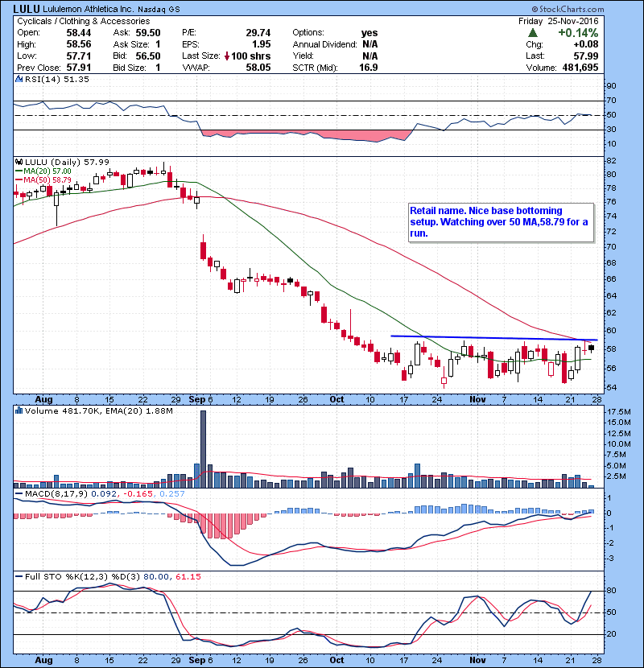Click the 17.5M label on volume scale

coord(619,411)
